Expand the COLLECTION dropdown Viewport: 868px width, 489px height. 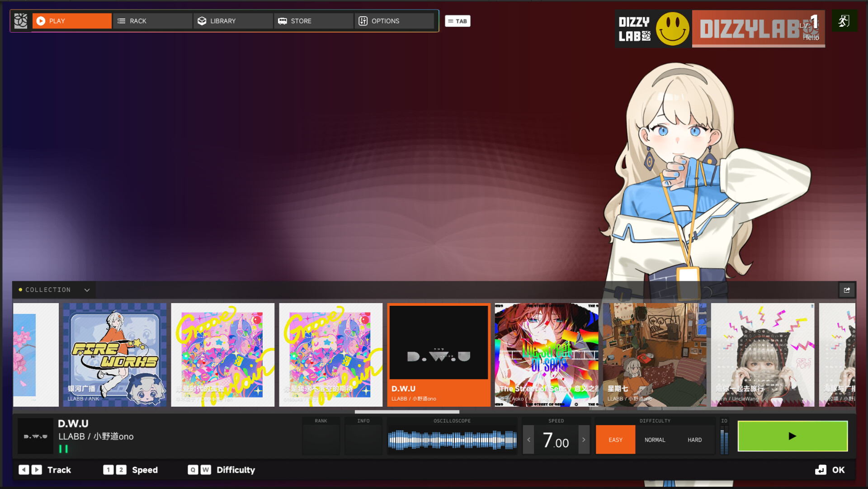[x=54, y=290]
